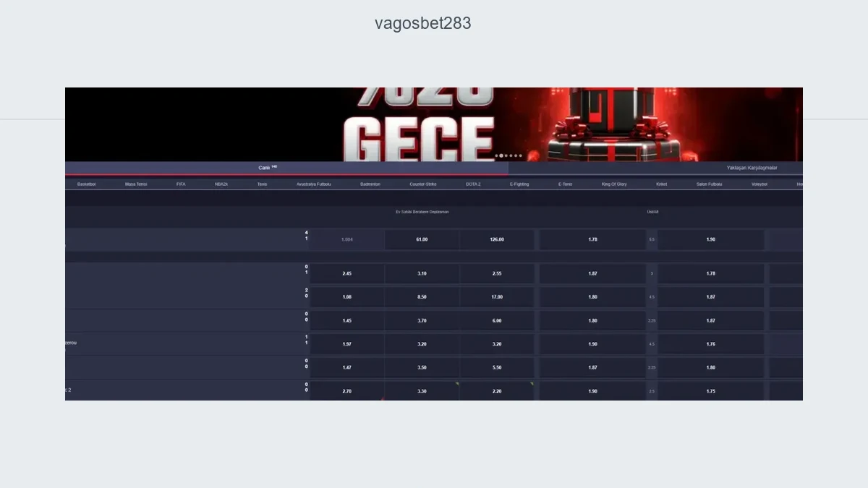The height and width of the screenshot is (488, 868).
Task: Choose the NBA2k category
Action: [x=221, y=184]
